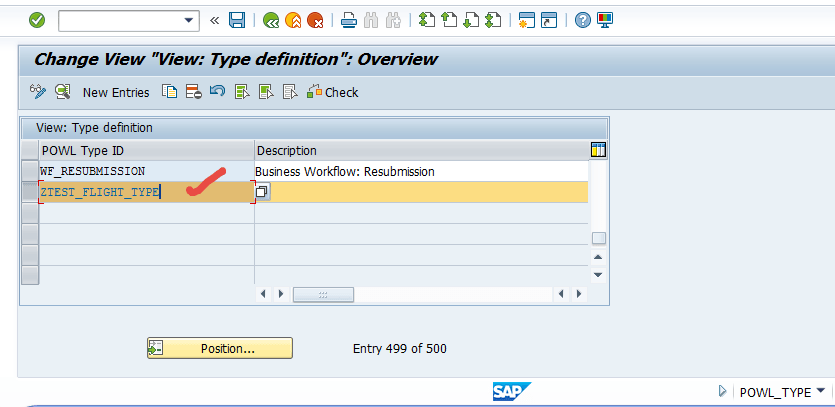Image resolution: width=835 pixels, height=407 pixels.
Task: Click the horizontal scrollbar thumb of the table
Action: pos(323,294)
